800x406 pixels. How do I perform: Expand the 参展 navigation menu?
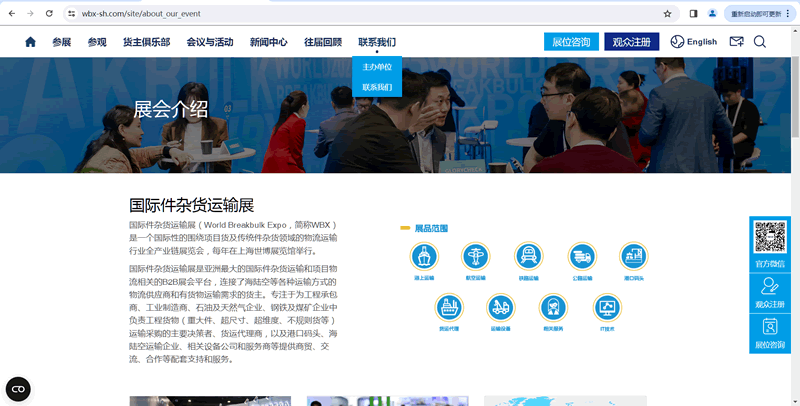coord(62,42)
